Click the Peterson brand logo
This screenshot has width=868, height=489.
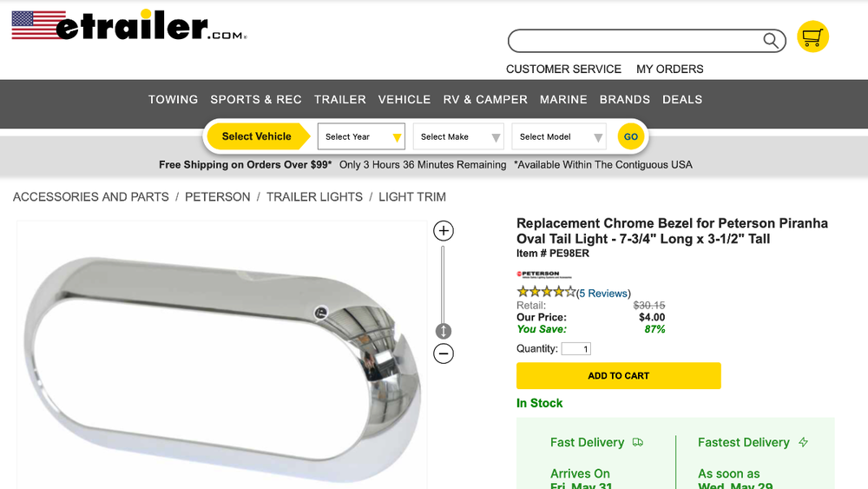pos(538,274)
